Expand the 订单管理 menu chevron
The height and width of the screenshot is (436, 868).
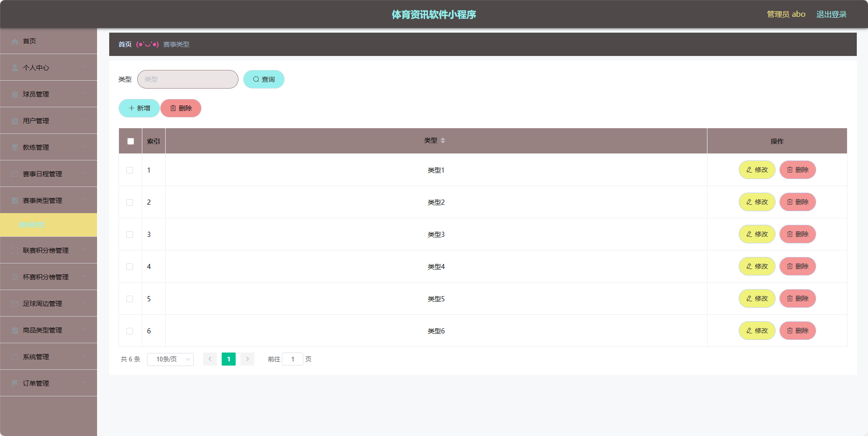coord(85,383)
